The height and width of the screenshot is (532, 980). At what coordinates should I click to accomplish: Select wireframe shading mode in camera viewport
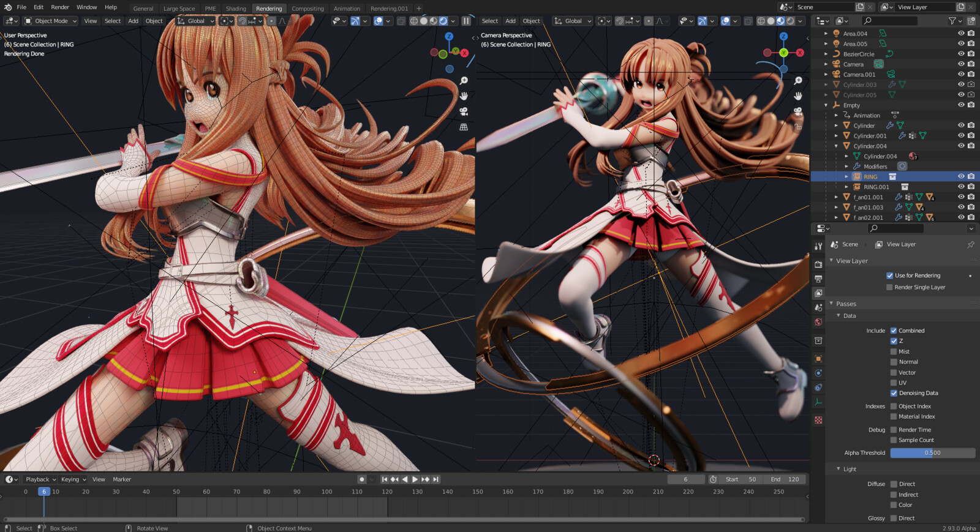[x=761, y=21]
